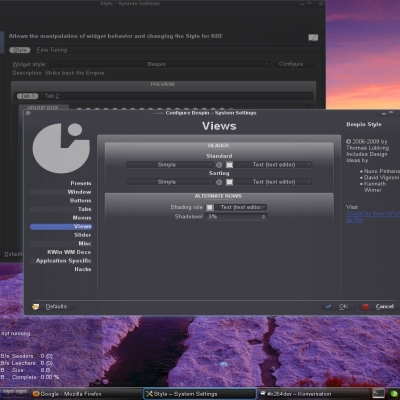
Task: Click the 'Bespin Style' heading text
Action: click(364, 125)
